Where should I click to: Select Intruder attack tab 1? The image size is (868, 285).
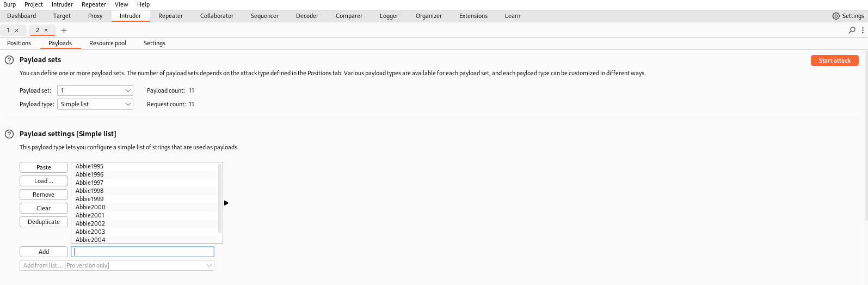(x=8, y=30)
